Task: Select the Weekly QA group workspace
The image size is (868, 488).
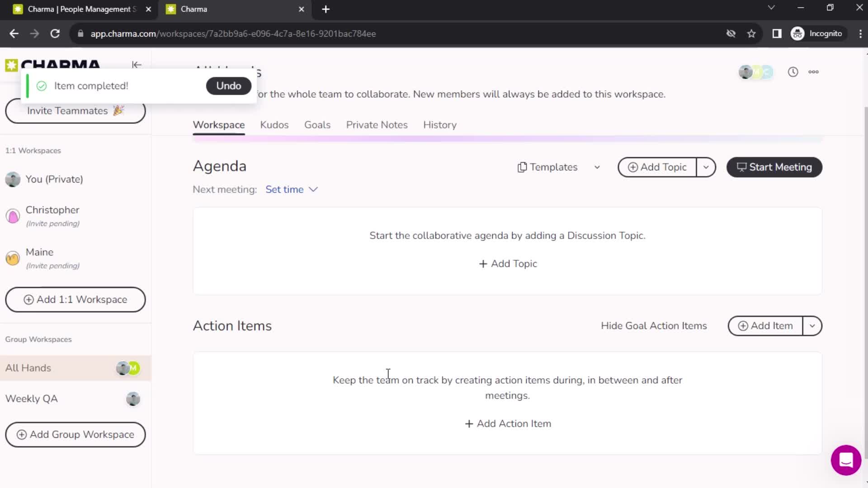Action: coord(75,399)
